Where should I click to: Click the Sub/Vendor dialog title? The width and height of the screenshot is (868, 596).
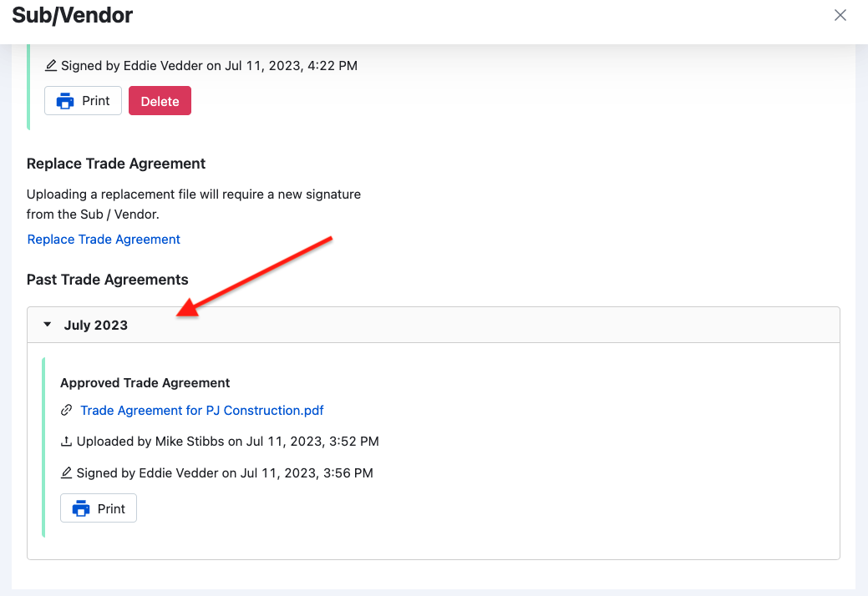coord(73,16)
